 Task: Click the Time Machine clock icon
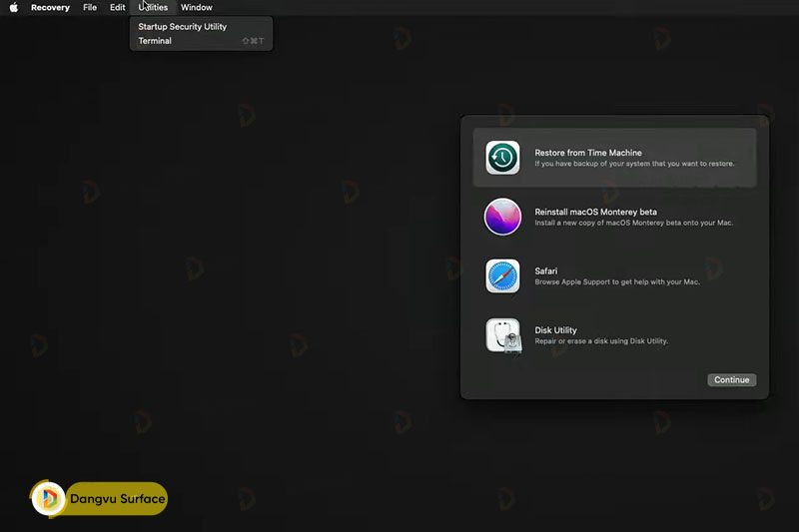502,158
